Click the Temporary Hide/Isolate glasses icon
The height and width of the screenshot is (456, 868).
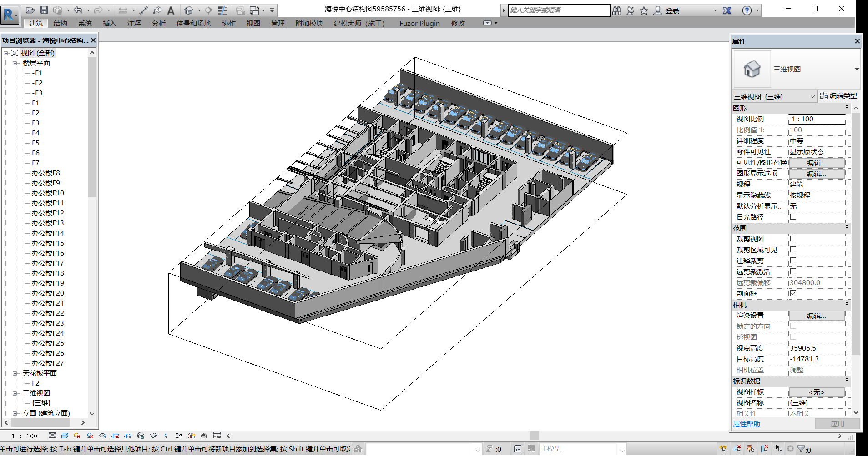click(x=153, y=436)
